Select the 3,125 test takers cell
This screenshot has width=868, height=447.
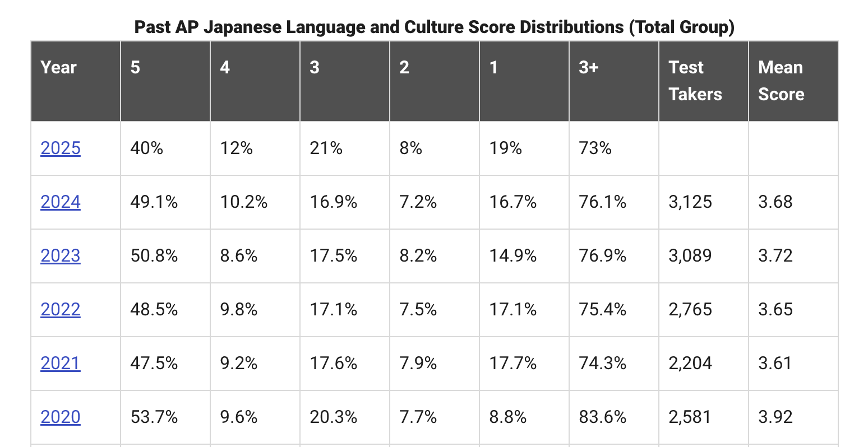click(x=704, y=202)
